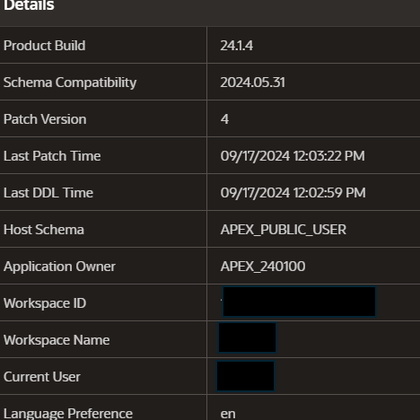The image size is (420, 420).
Task: Click the 'Schema Compatibility' label
Action: [70, 83]
